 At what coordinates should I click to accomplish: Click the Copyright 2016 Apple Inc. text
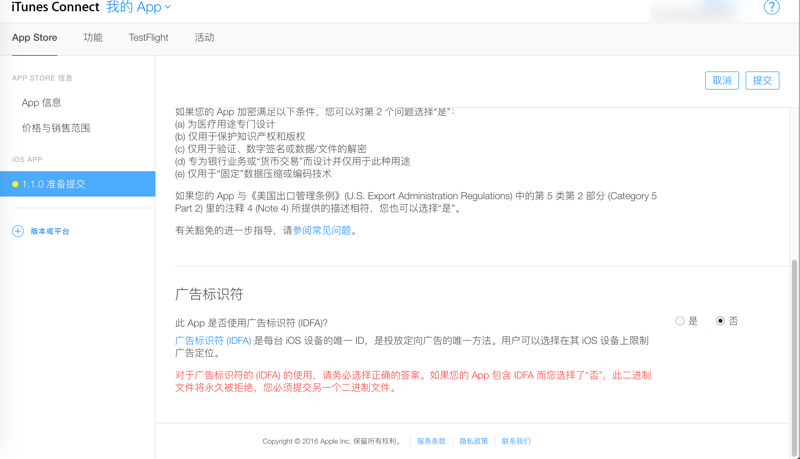[x=331, y=441]
